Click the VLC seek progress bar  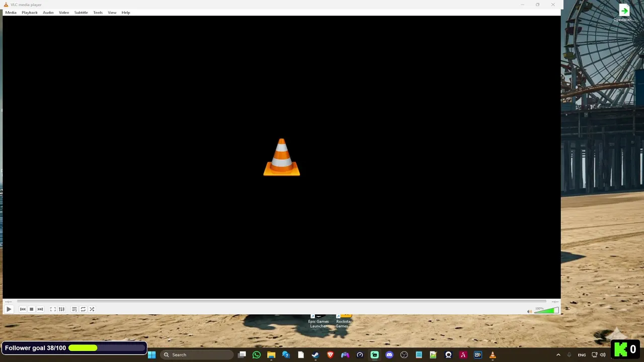282,302
